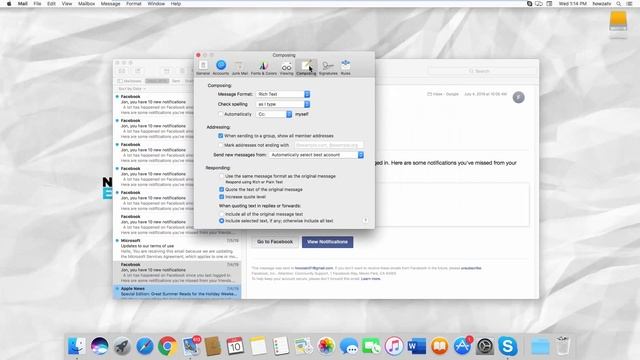Click Go to Facebook button in email

point(275,242)
